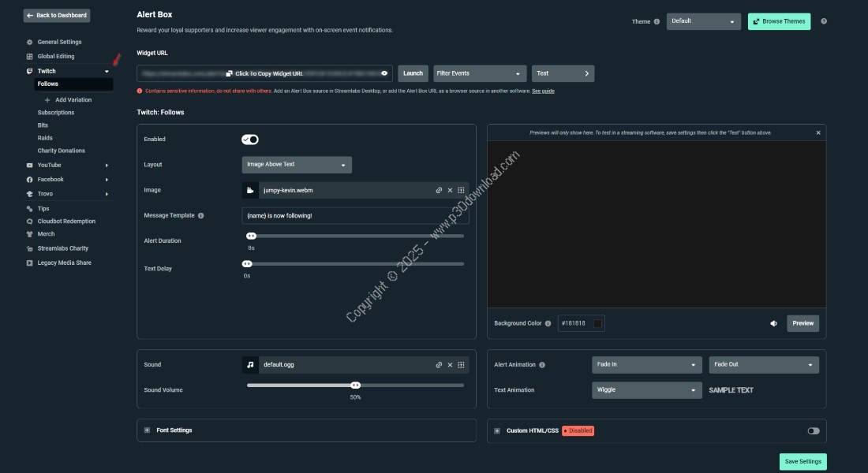The image size is (868, 473).
Task: Click the Save Settings button
Action: 802,461
